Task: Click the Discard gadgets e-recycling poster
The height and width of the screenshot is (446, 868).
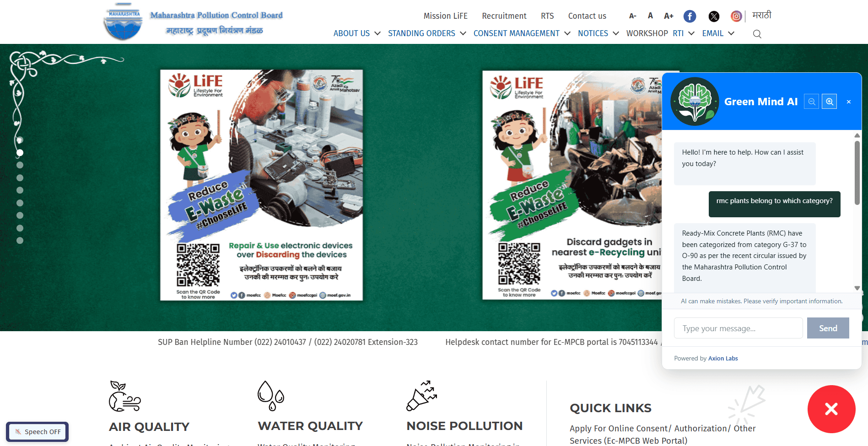Action: click(572, 185)
